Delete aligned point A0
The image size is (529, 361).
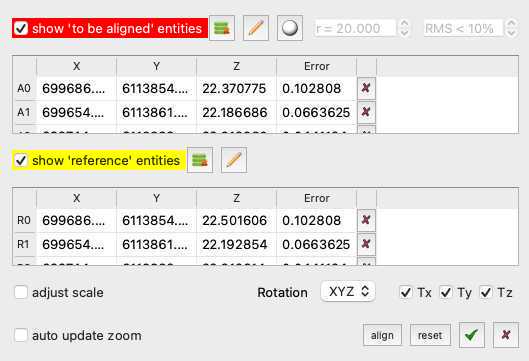pyautogui.click(x=366, y=88)
